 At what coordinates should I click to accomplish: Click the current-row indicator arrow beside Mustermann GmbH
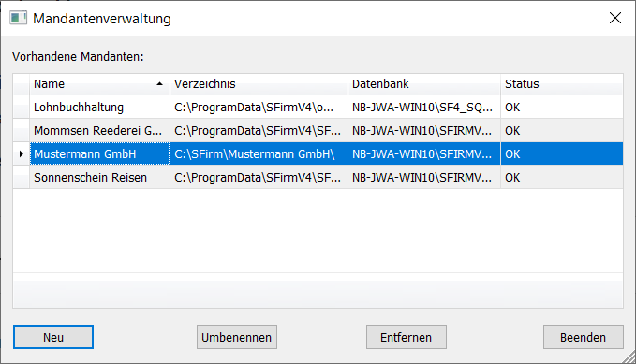pos(22,154)
